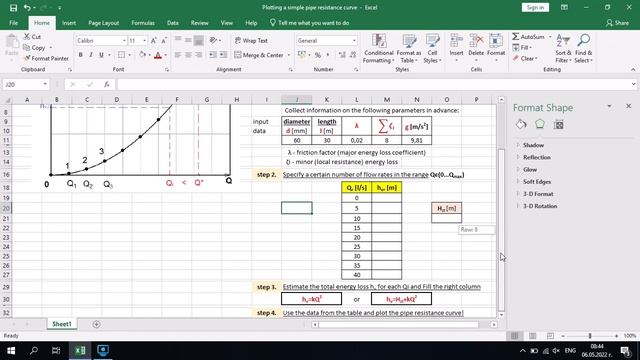640x360 pixels.
Task: Select Fill & Line icon in Format Shape
Action: (x=521, y=124)
